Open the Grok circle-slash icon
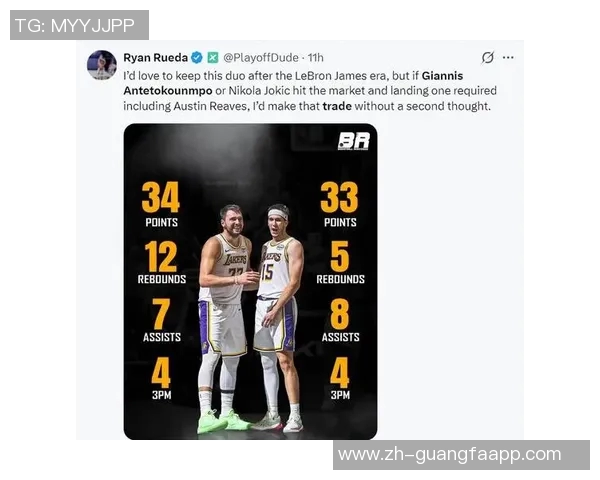This screenshot has width=600, height=480. pos(488,58)
